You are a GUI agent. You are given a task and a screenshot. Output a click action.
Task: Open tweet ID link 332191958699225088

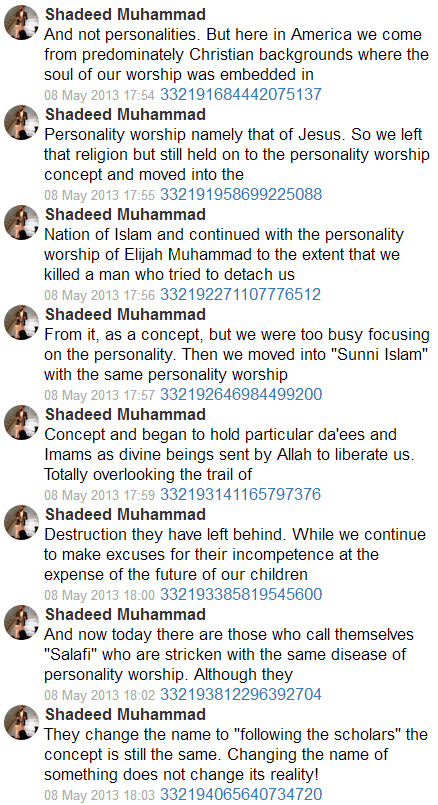pyautogui.click(x=241, y=195)
